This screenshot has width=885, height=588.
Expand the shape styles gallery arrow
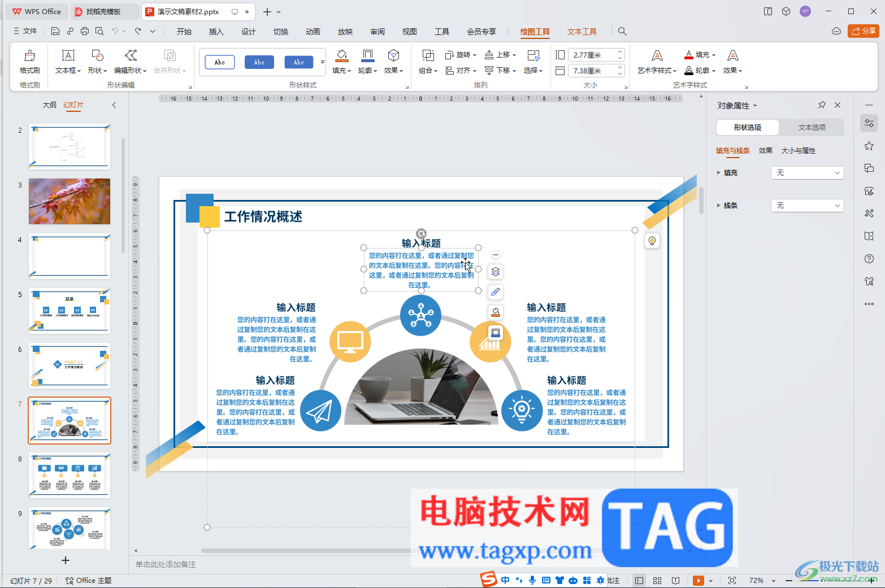(x=323, y=62)
